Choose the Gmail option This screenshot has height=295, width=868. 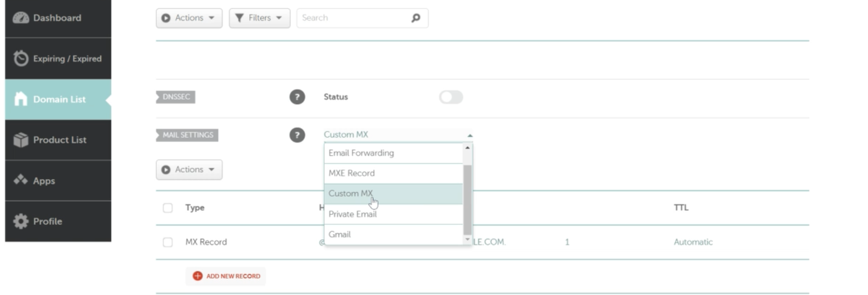tap(340, 234)
